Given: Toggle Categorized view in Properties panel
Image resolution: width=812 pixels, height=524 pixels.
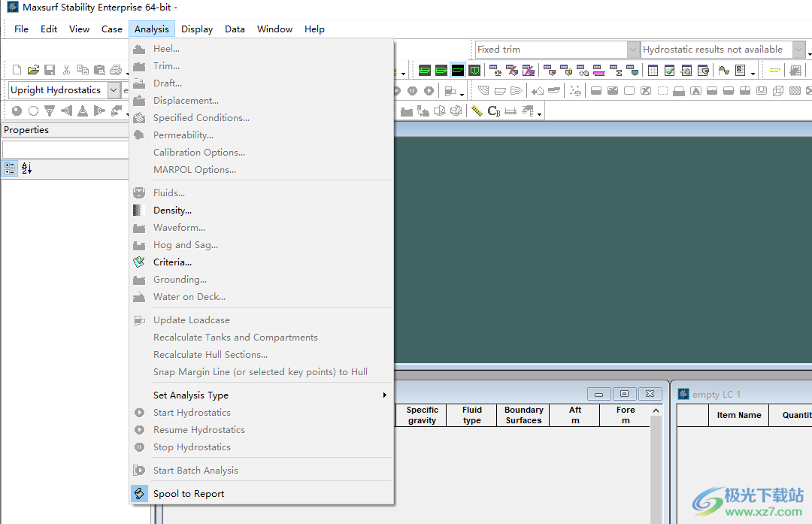Looking at the screenshot, I should [10, 168].
